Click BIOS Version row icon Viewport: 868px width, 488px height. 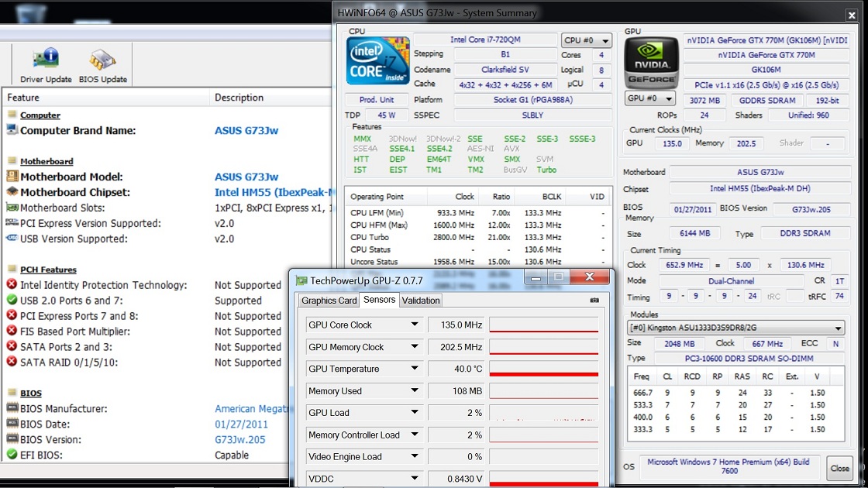[12, 438]
